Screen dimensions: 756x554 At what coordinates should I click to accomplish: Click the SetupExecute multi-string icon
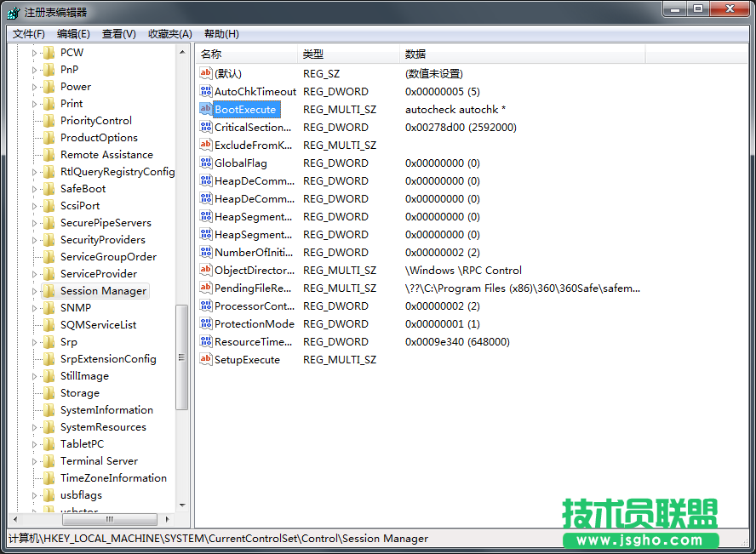click(205, 359)
